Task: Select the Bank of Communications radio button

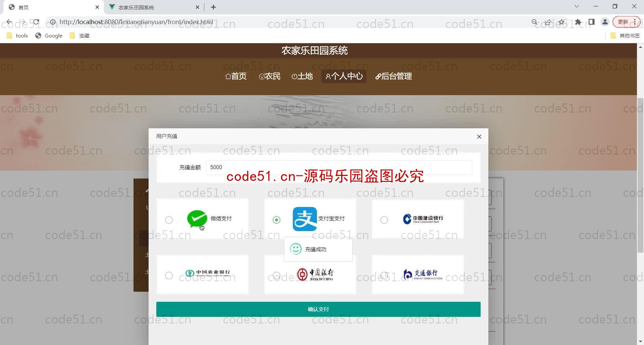Action: tap(384, 275)
